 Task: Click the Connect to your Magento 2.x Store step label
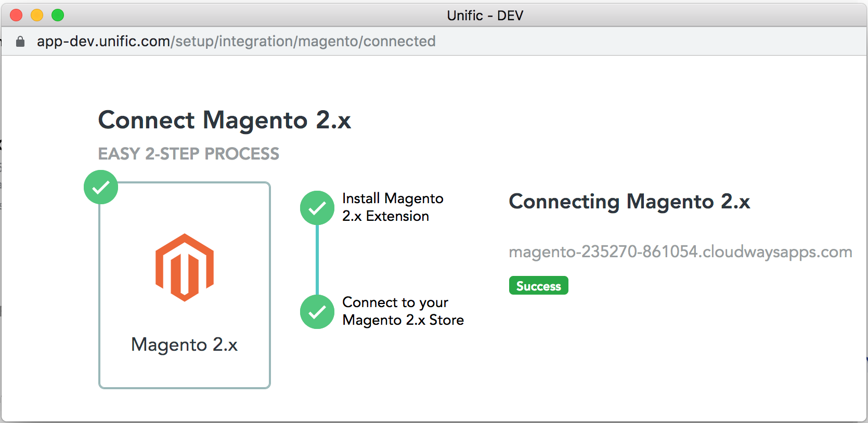click(x=403, y=311)
